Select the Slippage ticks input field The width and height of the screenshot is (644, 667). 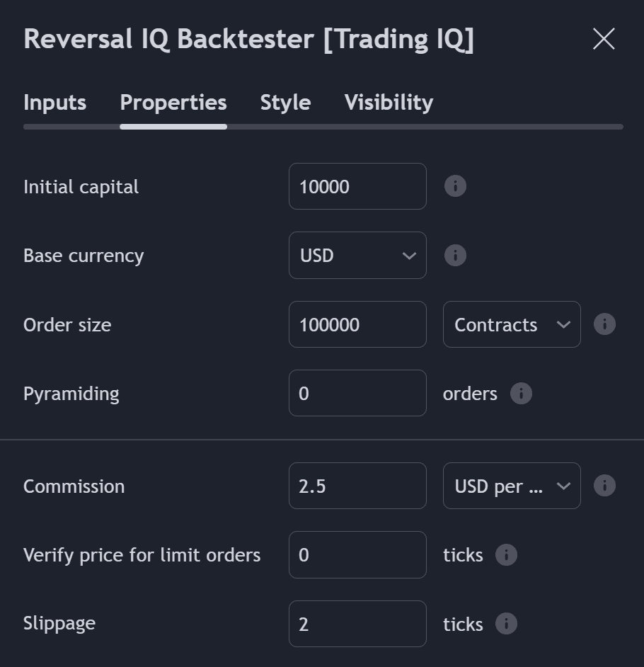tap(357, 624)
